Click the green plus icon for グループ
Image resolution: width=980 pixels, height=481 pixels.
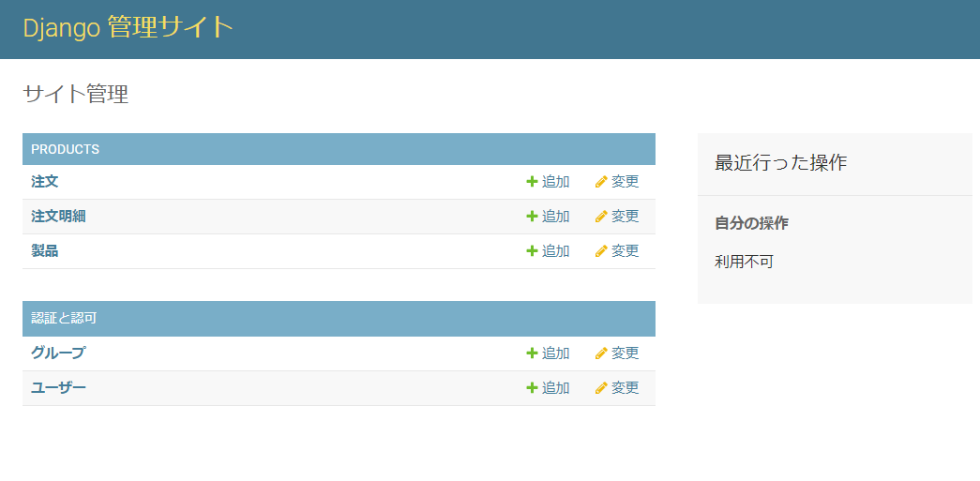[x=532, y=353]
